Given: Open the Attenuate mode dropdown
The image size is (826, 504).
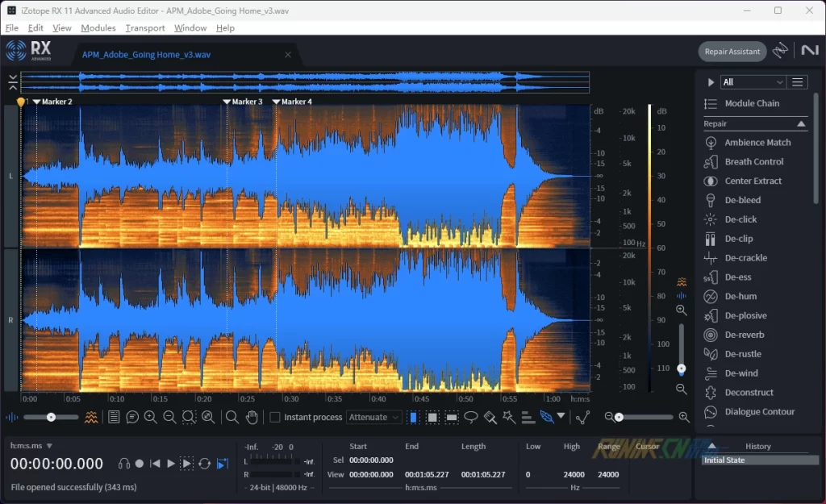Looking at the screenshot, I should (x=373, y=418).
